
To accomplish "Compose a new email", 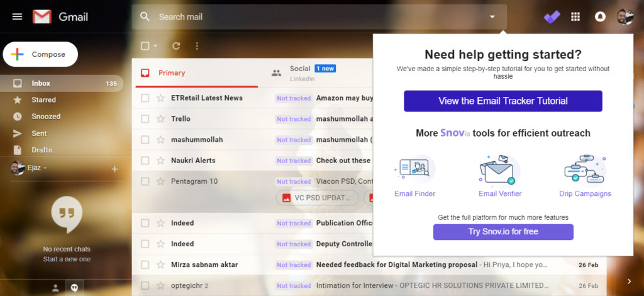I will pyautogui.click(x=40, y=54).
